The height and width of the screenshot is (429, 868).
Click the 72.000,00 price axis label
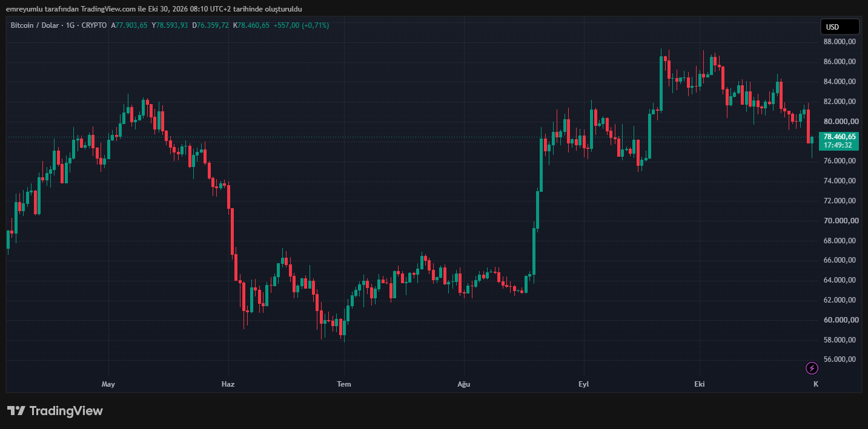(x=839, y=201)
